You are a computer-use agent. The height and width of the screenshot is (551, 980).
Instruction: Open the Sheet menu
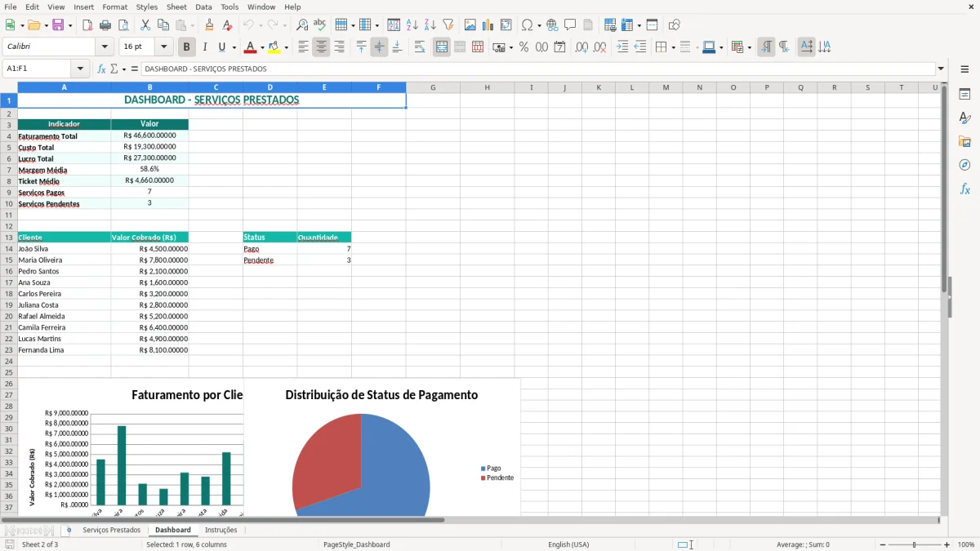[176, 7]
